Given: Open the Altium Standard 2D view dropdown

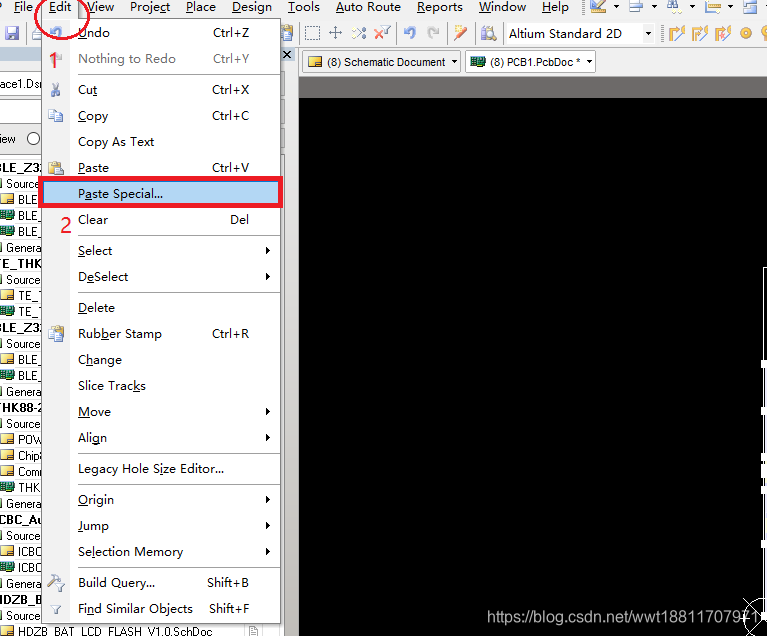Looking at the screenshot, I should (648, 34).
